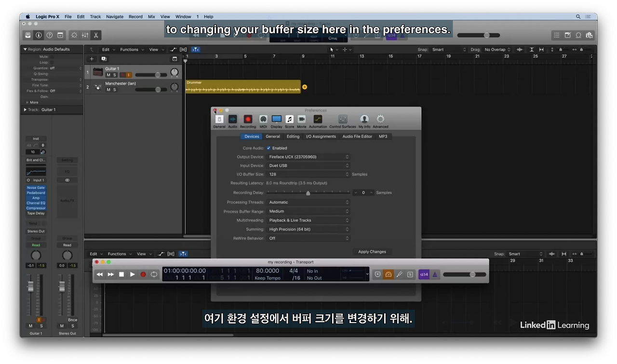Image resolution: width=617 pixels, height=364 pixels.
Task: Open Loop Browser icon at top right
Action: click(x=578, y=35)
